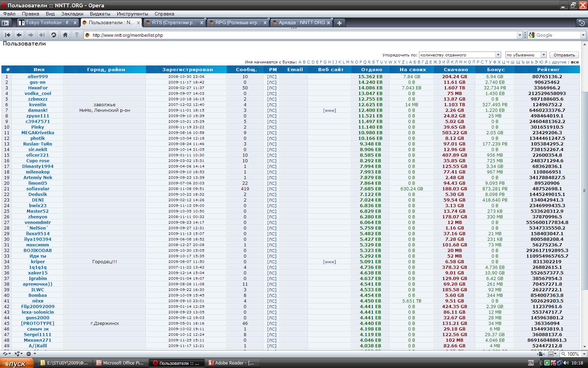Open the Вид menu
Viewport: 588px width, 368px height.
pos(50,14)
